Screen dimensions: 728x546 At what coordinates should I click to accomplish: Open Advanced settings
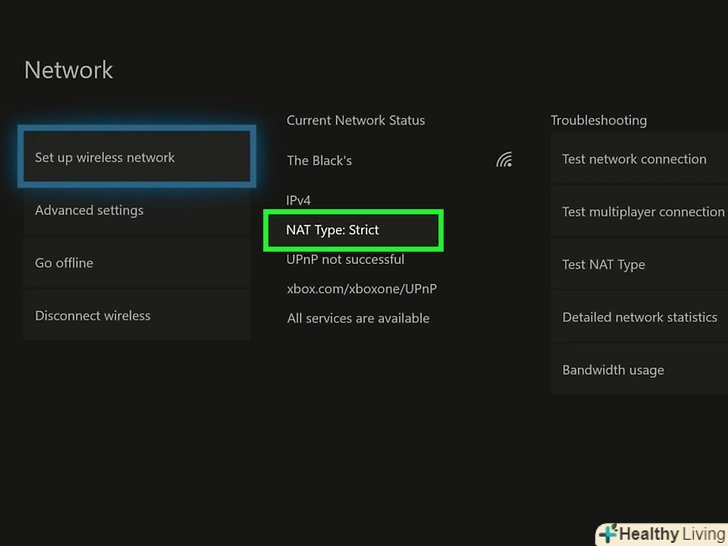[x=136, y=210]
